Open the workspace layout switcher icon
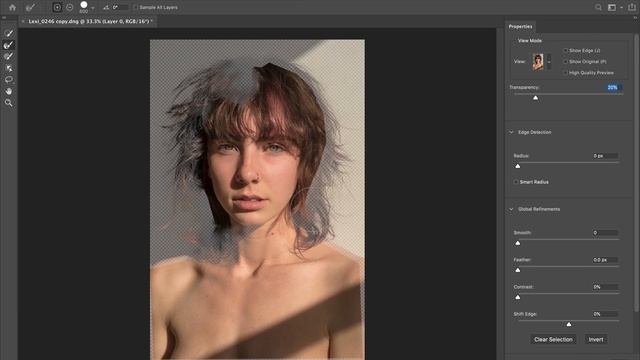The image size is (640, 360). [612, 7]
